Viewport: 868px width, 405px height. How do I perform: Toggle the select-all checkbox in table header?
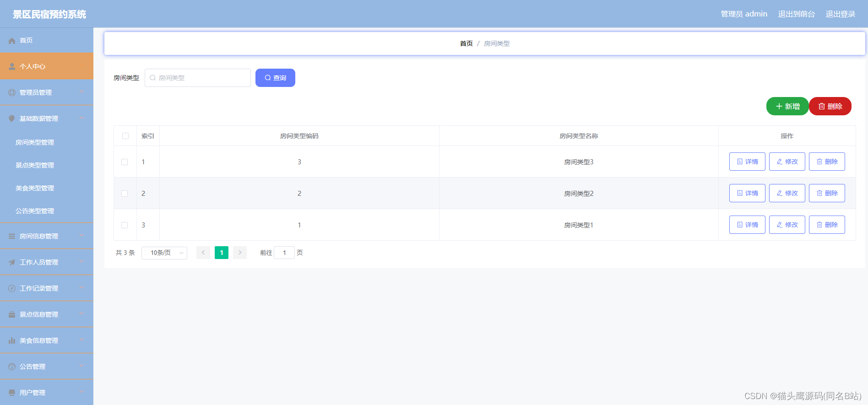point(125,136)
